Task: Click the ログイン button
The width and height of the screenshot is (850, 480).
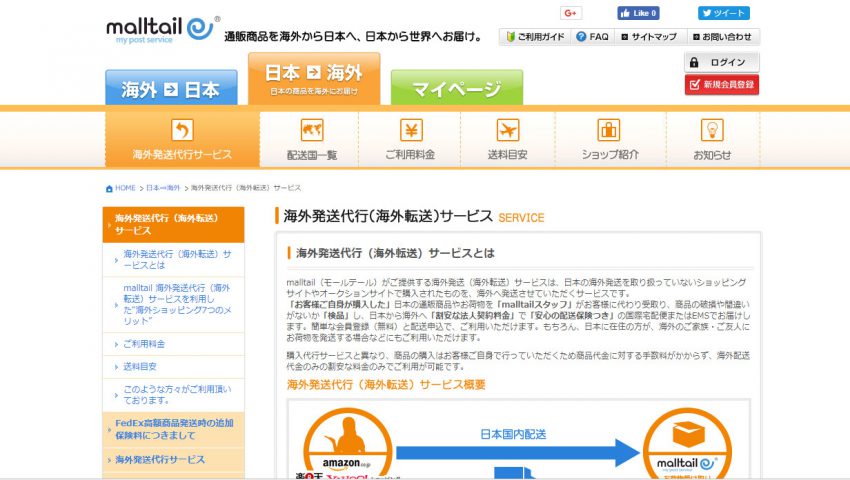Action: (721, 62)
